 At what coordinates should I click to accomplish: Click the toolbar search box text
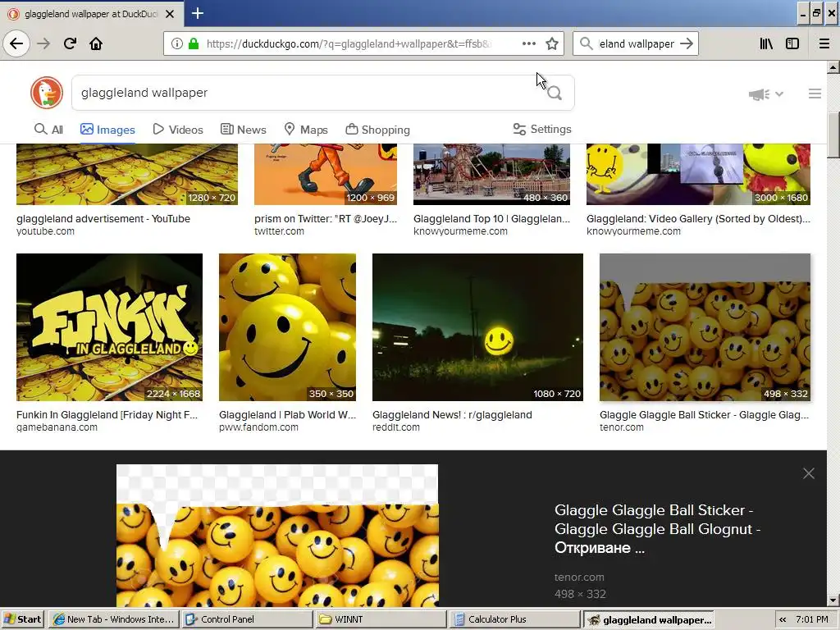(x=636, y=44)
